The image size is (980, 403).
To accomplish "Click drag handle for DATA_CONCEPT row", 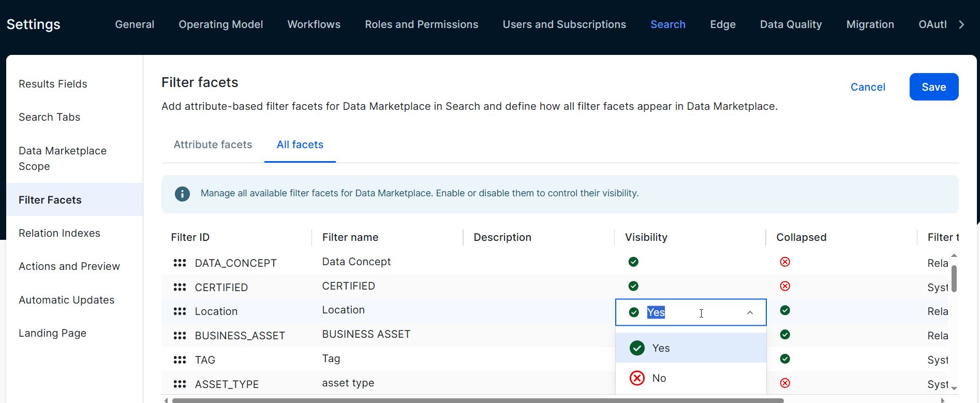I will (180, 263).
